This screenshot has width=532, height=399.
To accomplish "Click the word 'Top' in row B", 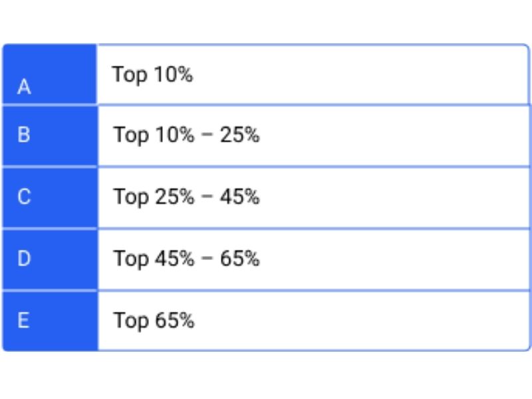I will [130, 136].
